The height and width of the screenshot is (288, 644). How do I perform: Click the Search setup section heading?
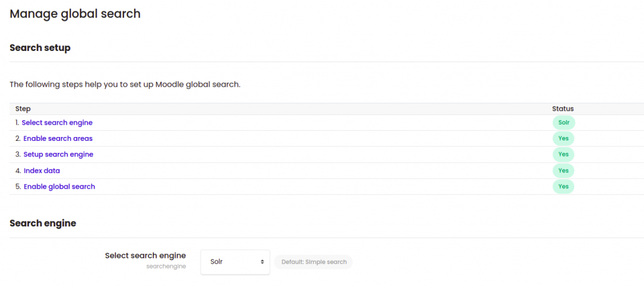40,48
